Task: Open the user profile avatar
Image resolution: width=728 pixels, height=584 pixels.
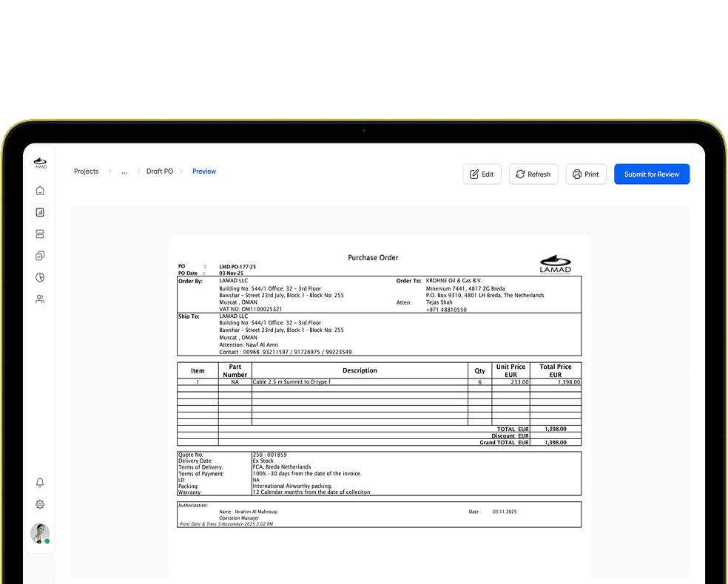Action: pos(40,534)
